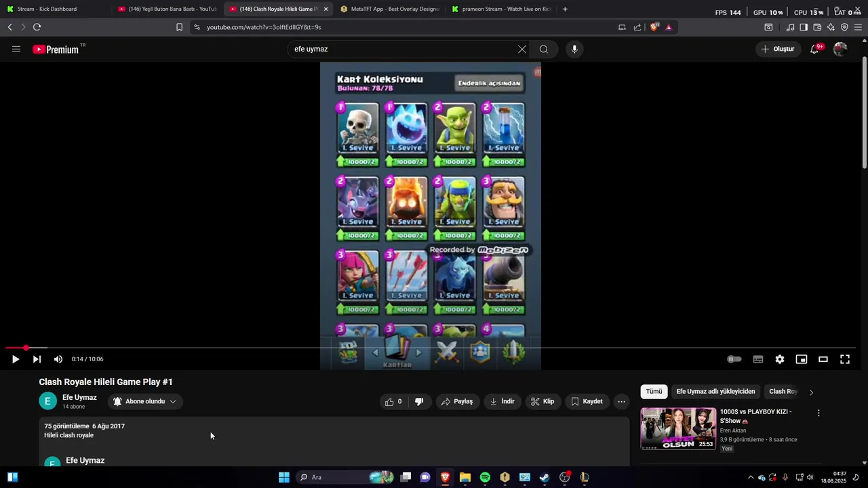Open more actions three-dot menu
This screenshot has height=488, width=868.
[621, 401]
